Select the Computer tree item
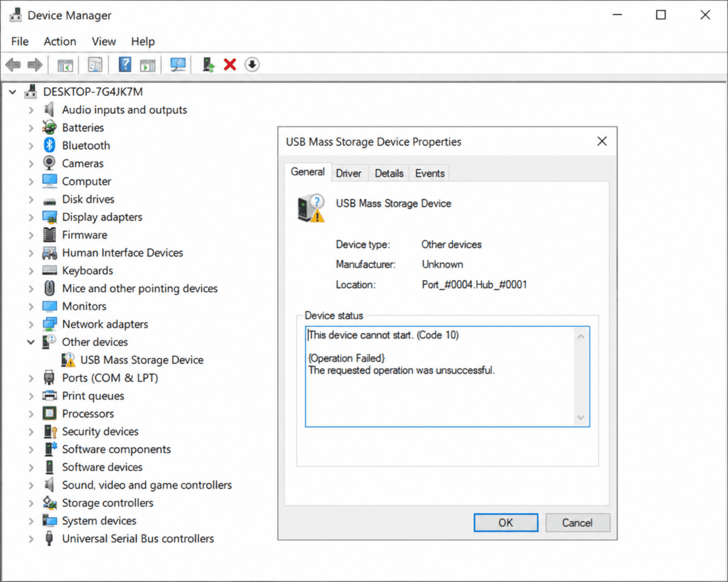The height and width of the screenshot is (582, 728). tap(86, 181)
